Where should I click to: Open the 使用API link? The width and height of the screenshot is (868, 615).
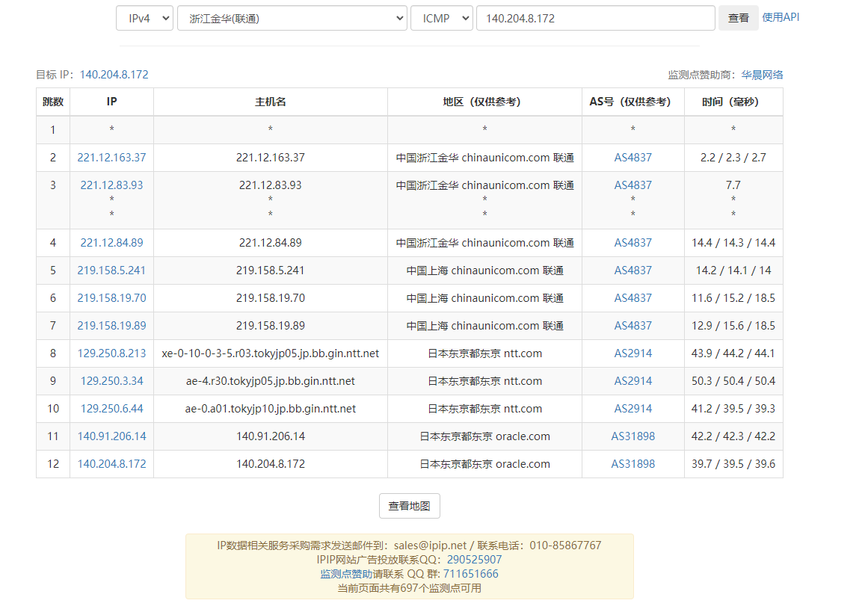[x=781, y=17]
